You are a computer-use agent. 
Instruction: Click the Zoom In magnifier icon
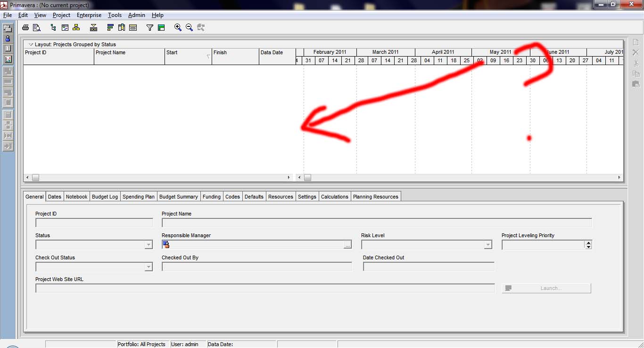pos(178,28)
